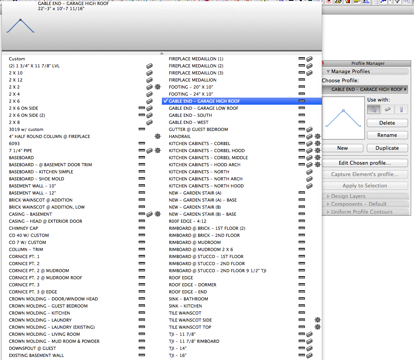Select CROWN MOLDING - LIVING ROOM profile
The image size is (416, 360).
(x=44, y=334)
